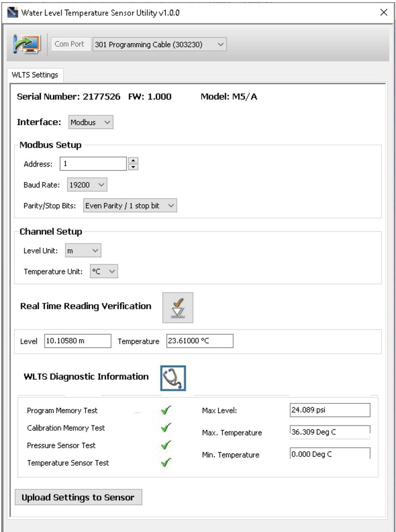
Task: Click the Com Port button
Action: (x=70, y=44)
